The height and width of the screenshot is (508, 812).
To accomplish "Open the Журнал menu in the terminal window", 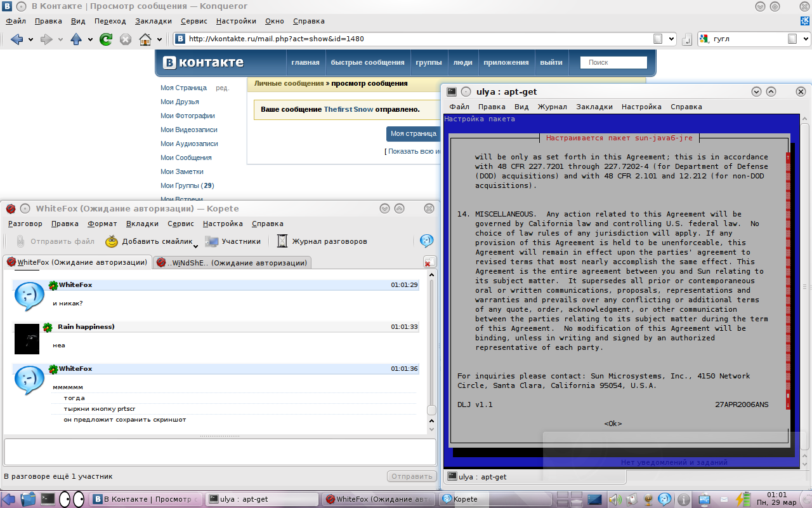I will coord(553,107).
